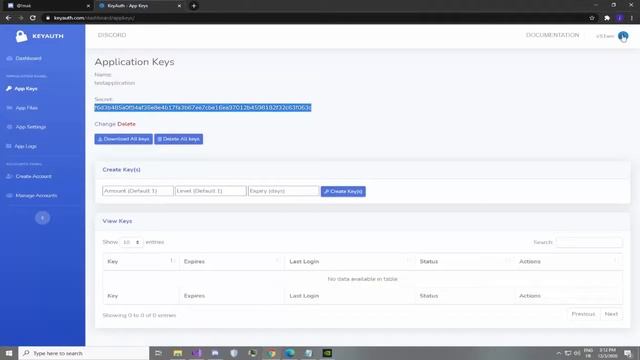Click the key icon beside App Keys
The width and height of the screenshot is (640, 360).
[x=9, y=89]
